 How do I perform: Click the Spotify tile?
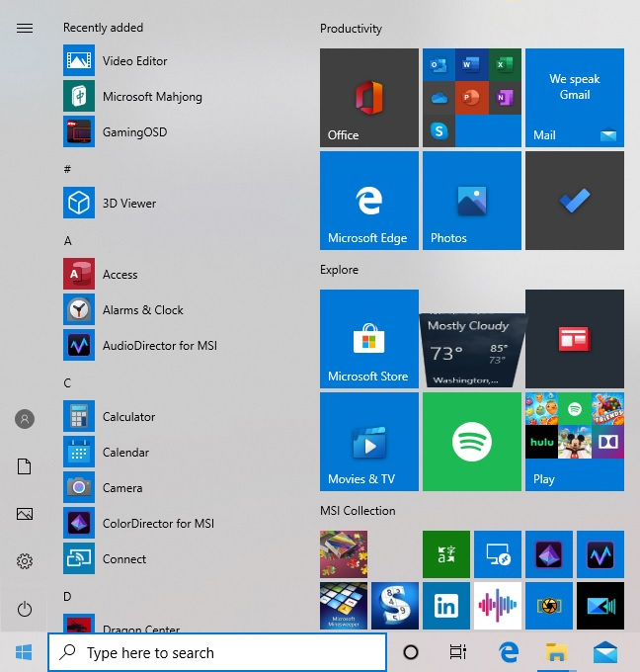(472, 442)
